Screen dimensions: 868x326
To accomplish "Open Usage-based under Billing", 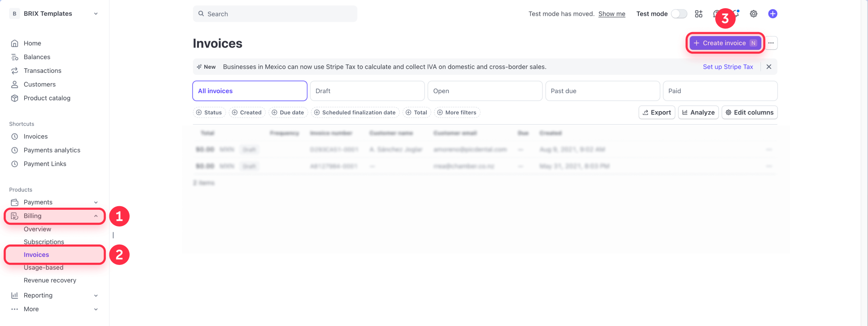I will (43, 268).
